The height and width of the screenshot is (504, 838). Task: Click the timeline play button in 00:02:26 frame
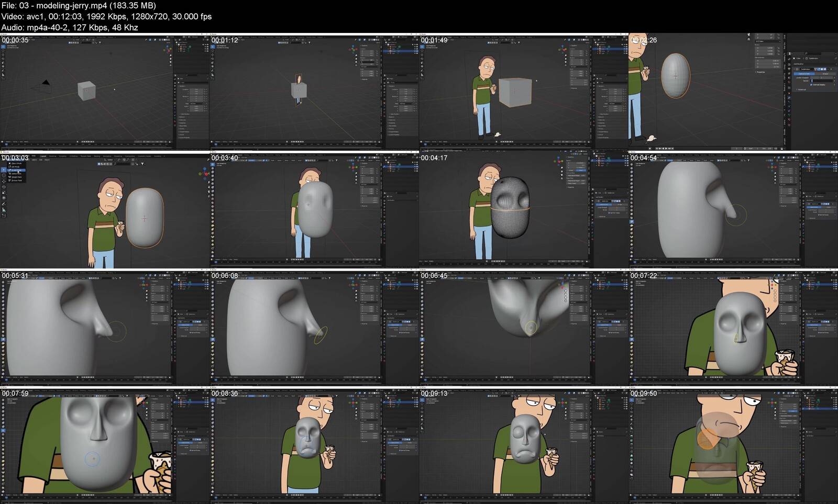[x=666, y=149]
